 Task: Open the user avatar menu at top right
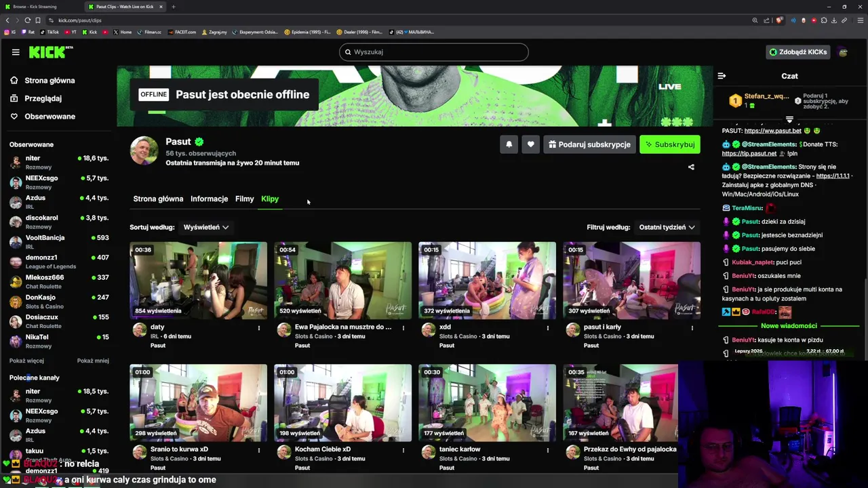(x=843, y=52)
